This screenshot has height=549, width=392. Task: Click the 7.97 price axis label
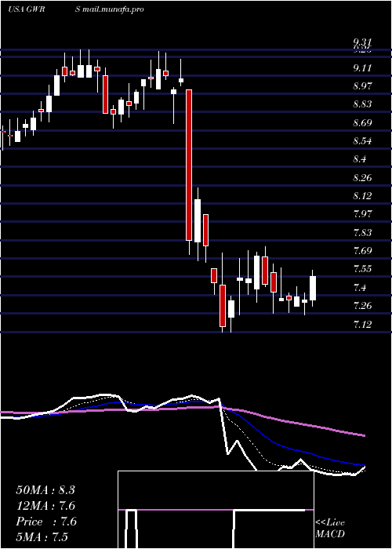tap(363, 213)
